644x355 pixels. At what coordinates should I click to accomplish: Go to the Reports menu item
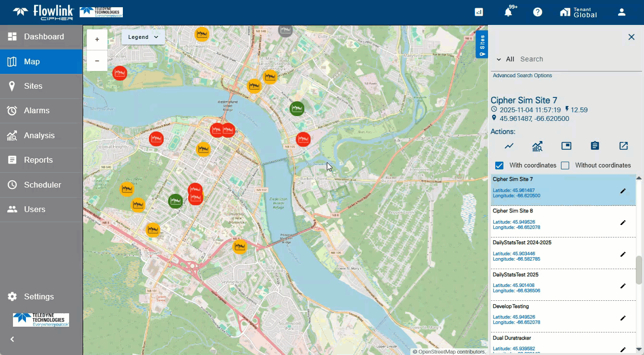pos(38,160)
